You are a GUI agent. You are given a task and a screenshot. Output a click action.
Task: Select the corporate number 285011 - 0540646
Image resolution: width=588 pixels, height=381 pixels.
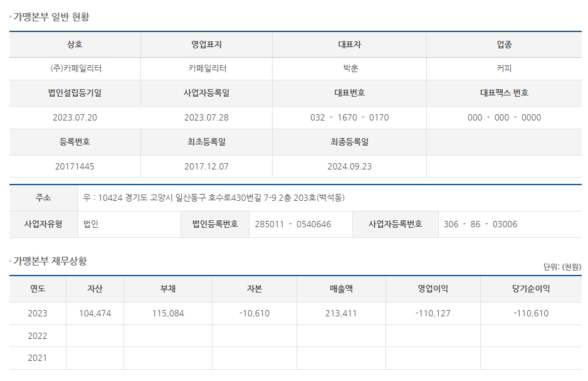click(293, 224)
